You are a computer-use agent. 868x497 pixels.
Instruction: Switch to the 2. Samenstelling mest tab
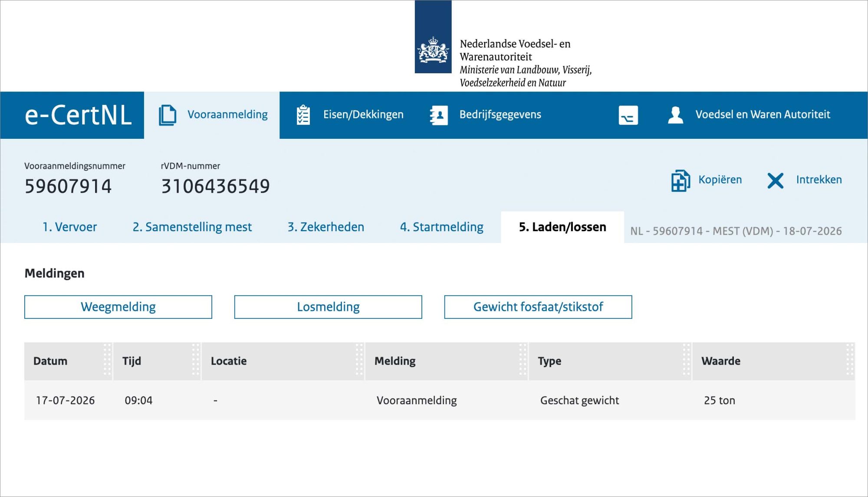(x=192, y=227)
